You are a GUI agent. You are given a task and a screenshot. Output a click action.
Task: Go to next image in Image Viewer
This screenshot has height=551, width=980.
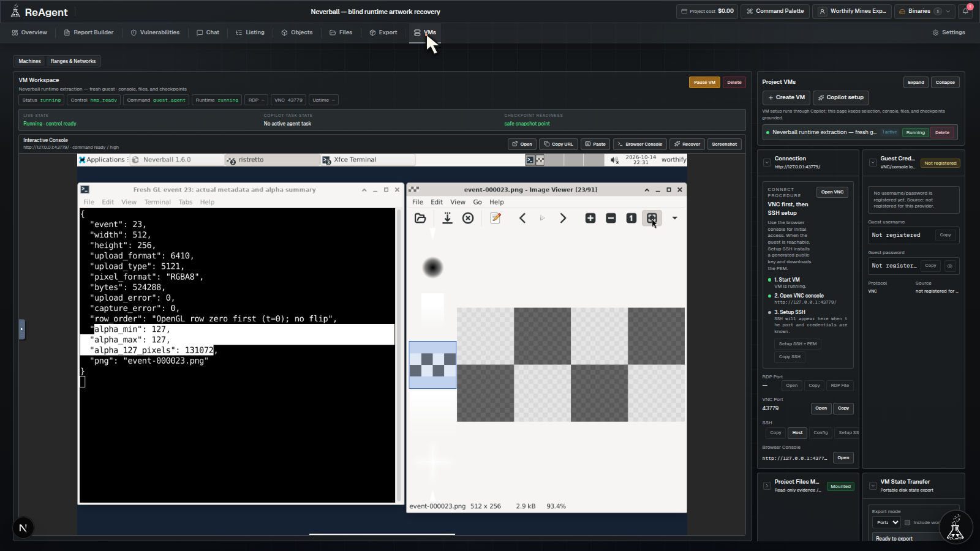coord(563,218)
